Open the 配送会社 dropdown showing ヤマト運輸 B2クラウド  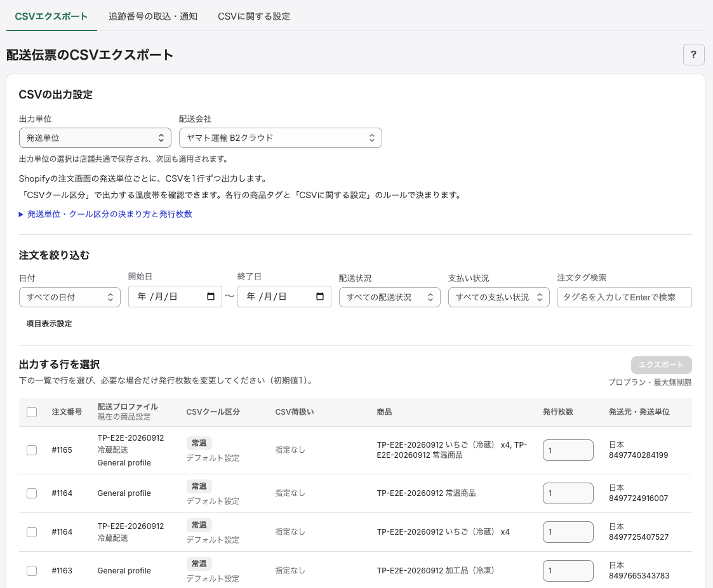click(x=281, y=138)
